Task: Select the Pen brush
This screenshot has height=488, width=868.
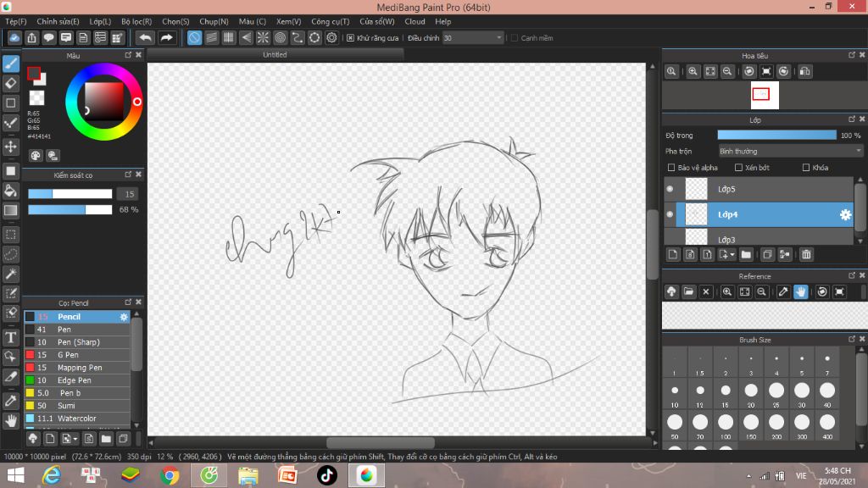Action: pos(77,330)
